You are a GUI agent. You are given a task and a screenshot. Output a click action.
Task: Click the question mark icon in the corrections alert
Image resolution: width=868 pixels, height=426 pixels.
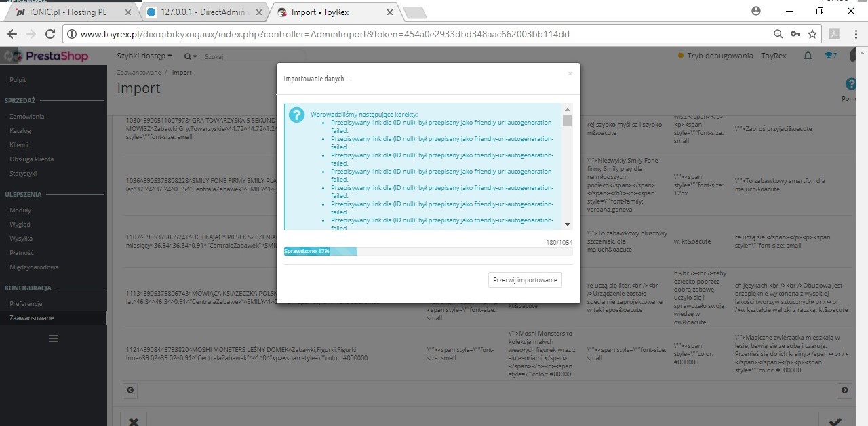click(x=297, y=115)
